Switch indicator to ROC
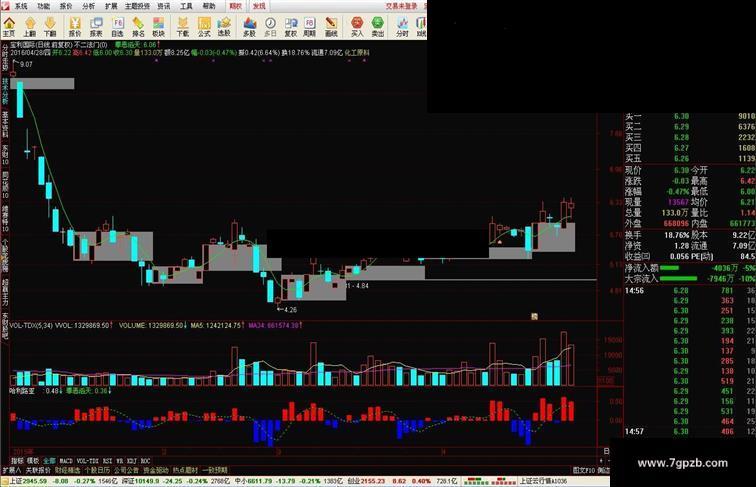The height and width of the screenshot is (487, 756). click(145, 461)
